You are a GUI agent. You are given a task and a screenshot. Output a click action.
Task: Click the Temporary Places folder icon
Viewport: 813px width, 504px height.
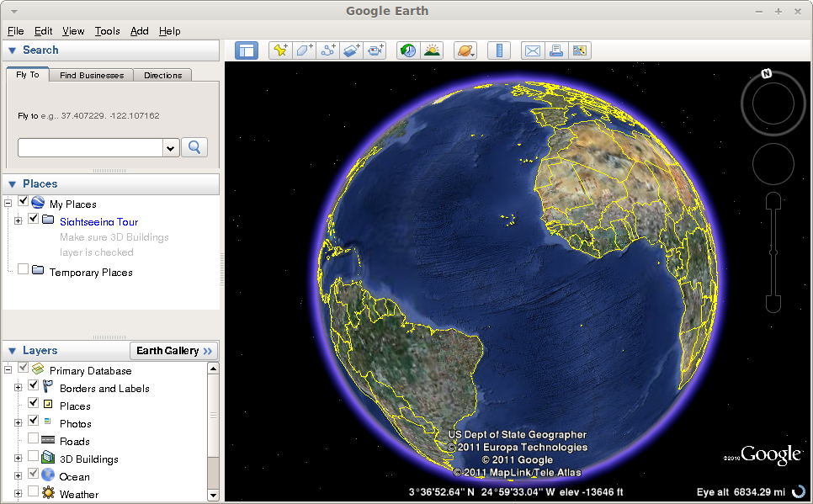pos(38,270)
